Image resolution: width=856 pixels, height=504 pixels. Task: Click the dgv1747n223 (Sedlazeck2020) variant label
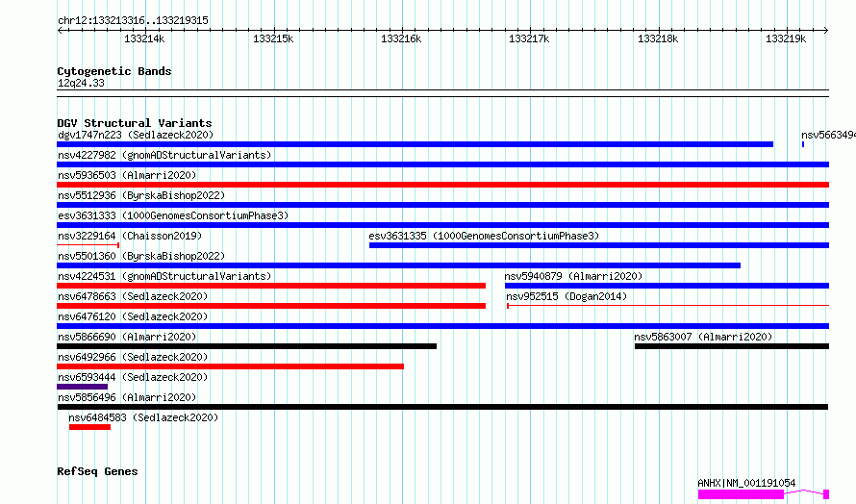pos(136,135)
